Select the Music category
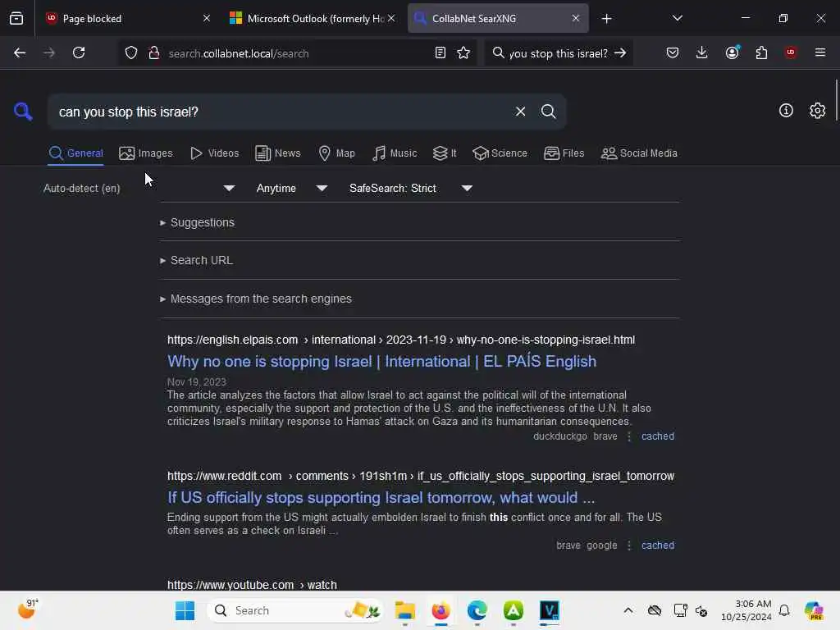The image size is (840, 630). click(395, 153)
